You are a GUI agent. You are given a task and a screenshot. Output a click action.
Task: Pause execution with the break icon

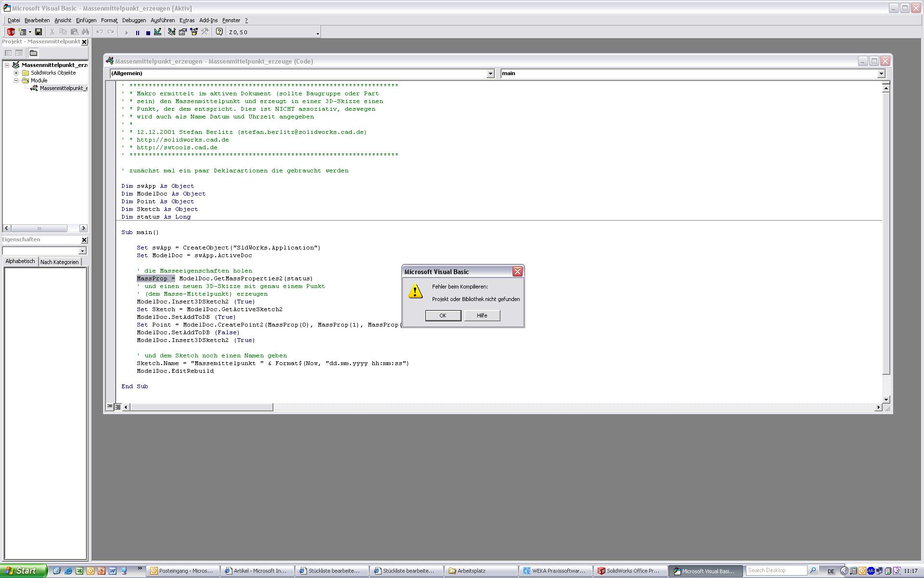pos(138,33)
